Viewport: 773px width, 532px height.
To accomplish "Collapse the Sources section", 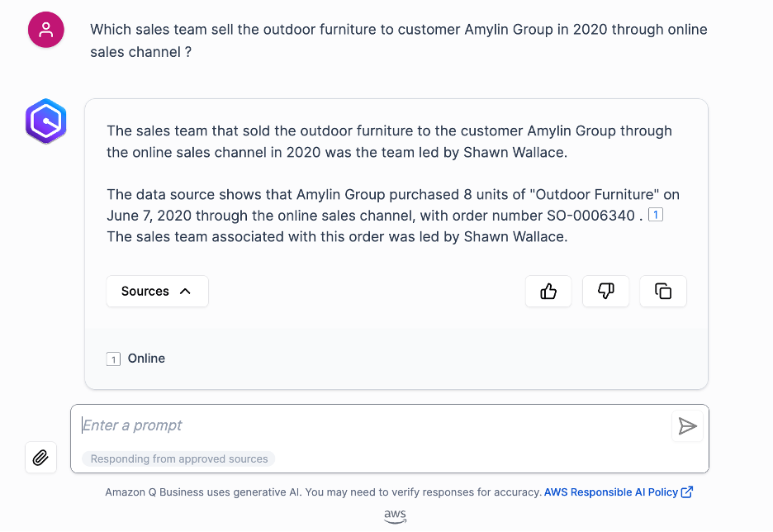I will click(x=157, y=291).
